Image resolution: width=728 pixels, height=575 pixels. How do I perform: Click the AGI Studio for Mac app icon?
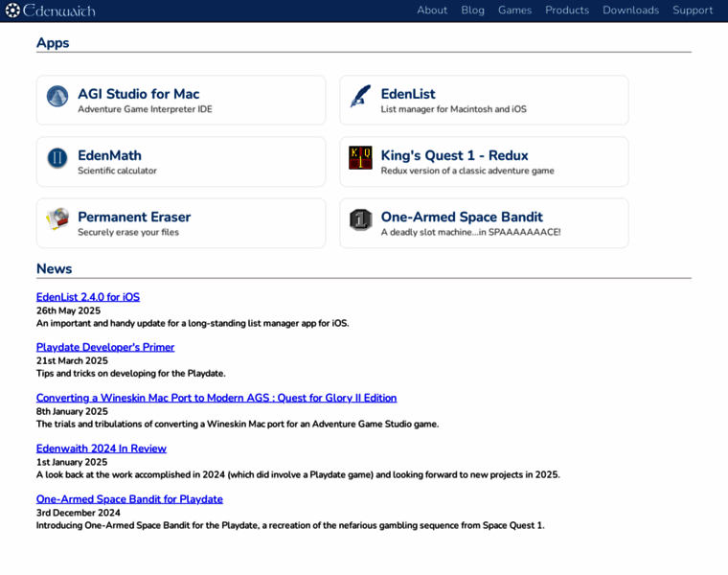(x=57, y=96)
